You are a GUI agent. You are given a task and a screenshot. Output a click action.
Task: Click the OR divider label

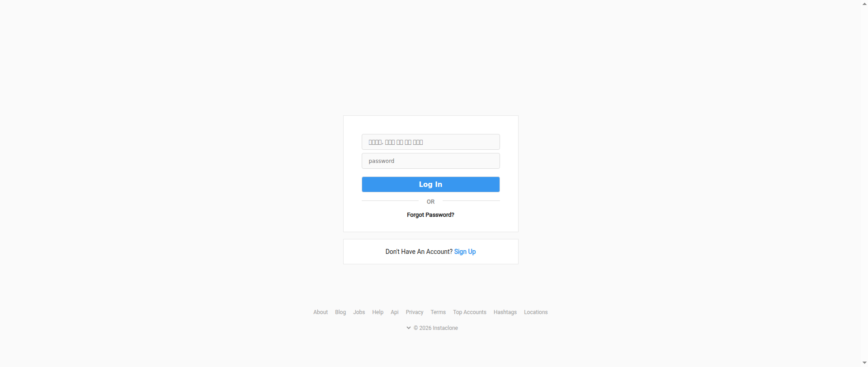click(430, 202)
